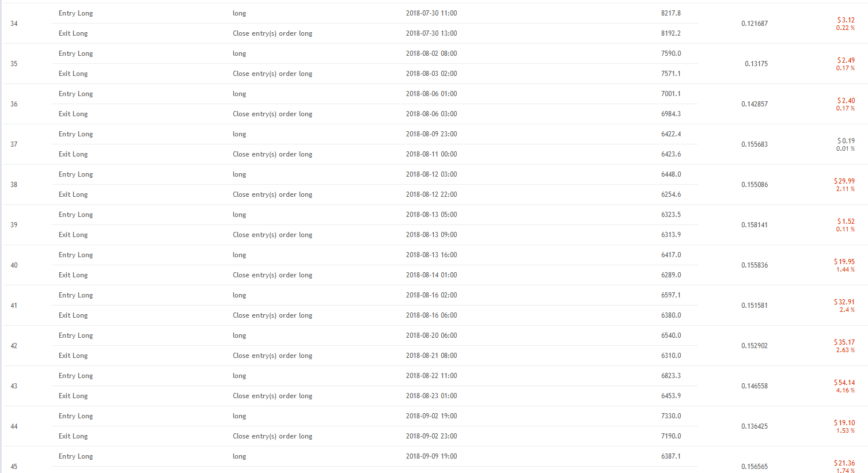
Task: Select contracts value 0.121687
Action: [754, 24]
